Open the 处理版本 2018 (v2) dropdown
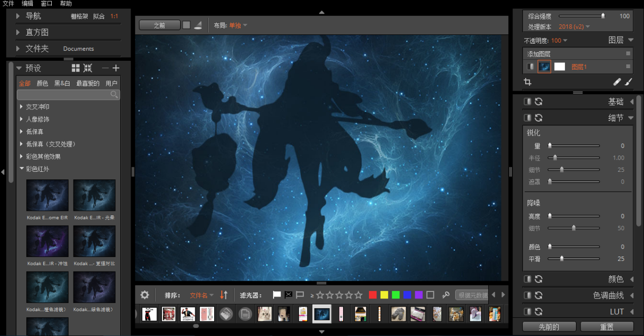This screenshot has width=644, height=336. 574,26
